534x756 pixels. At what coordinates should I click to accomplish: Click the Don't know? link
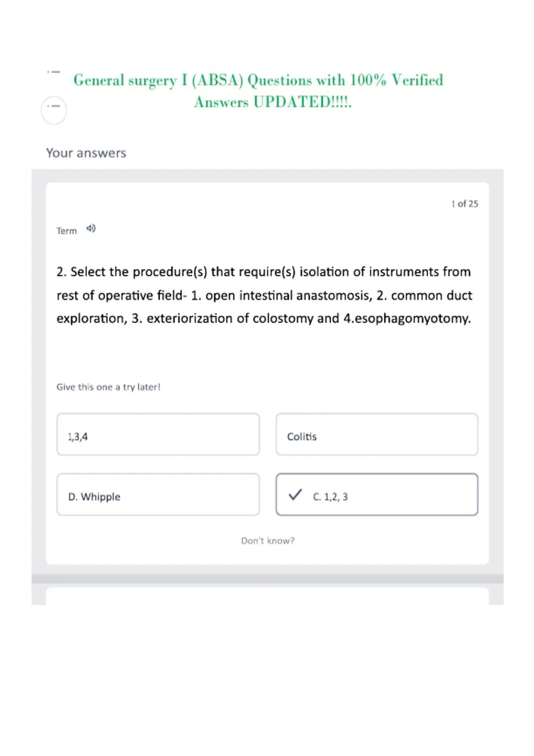[268, 541]
